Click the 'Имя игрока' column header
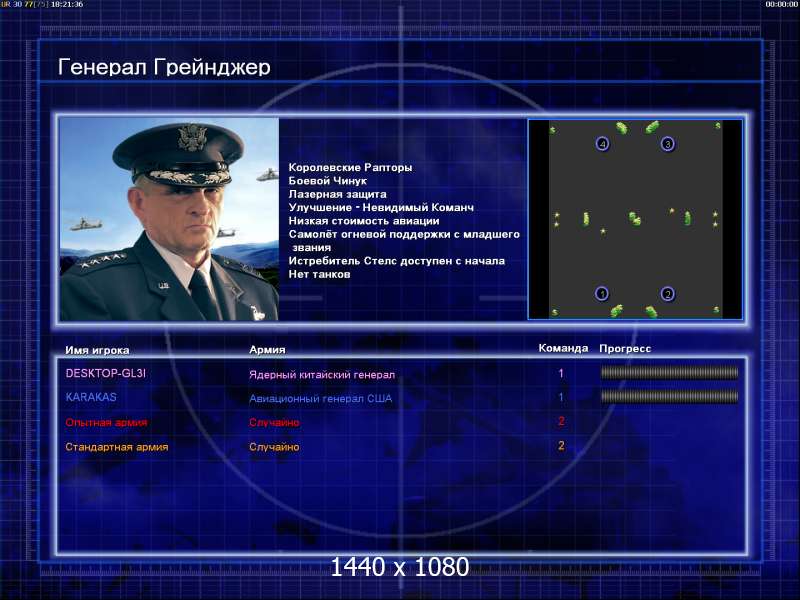This screenshot has height=600, width=800. 97,350
